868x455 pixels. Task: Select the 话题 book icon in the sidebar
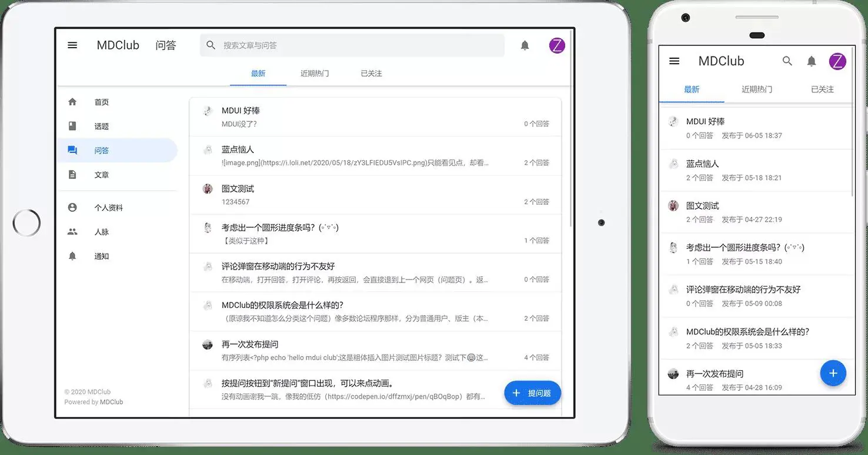(72, 125)
